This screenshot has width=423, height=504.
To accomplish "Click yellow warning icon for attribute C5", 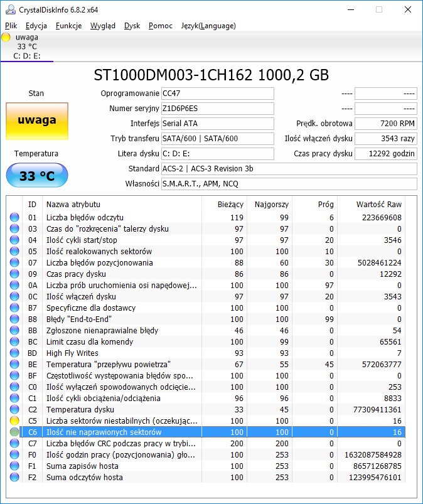I will [x=14, y=421].
